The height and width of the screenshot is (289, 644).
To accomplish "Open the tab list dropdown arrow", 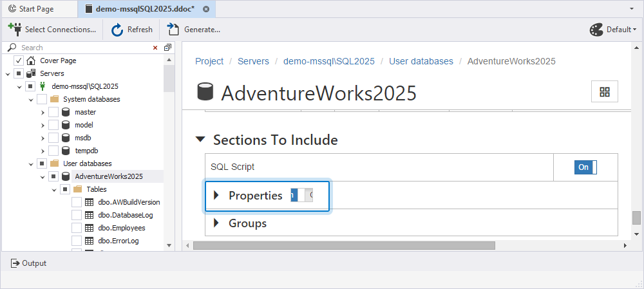I will (x=631, y=8).
